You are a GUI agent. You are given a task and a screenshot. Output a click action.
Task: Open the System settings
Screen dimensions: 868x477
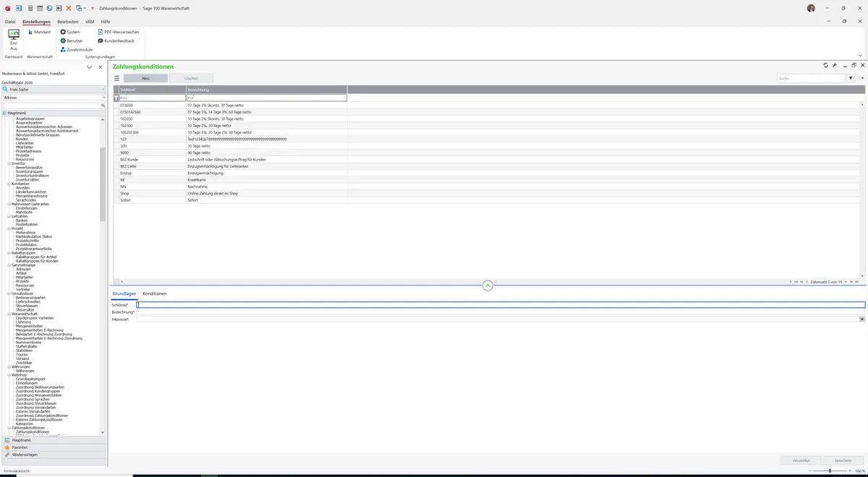coord(70,32)
